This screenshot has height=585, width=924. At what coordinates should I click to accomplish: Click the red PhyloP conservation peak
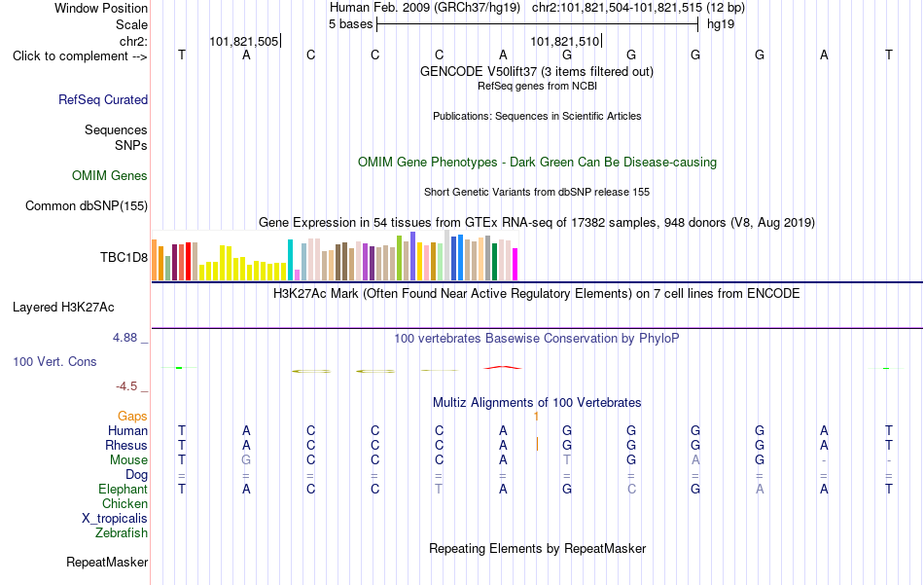pyautogui.click(x=503, y=367)
